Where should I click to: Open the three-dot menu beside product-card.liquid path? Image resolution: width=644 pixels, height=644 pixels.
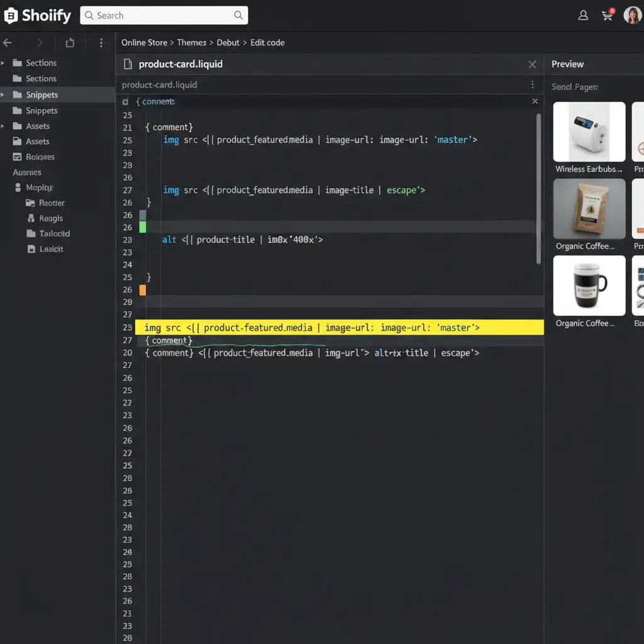533,85
